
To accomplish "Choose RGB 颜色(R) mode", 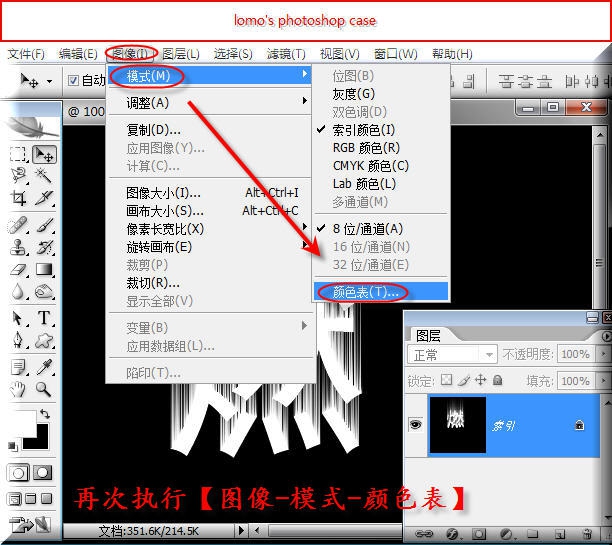I will pos(381,148).
